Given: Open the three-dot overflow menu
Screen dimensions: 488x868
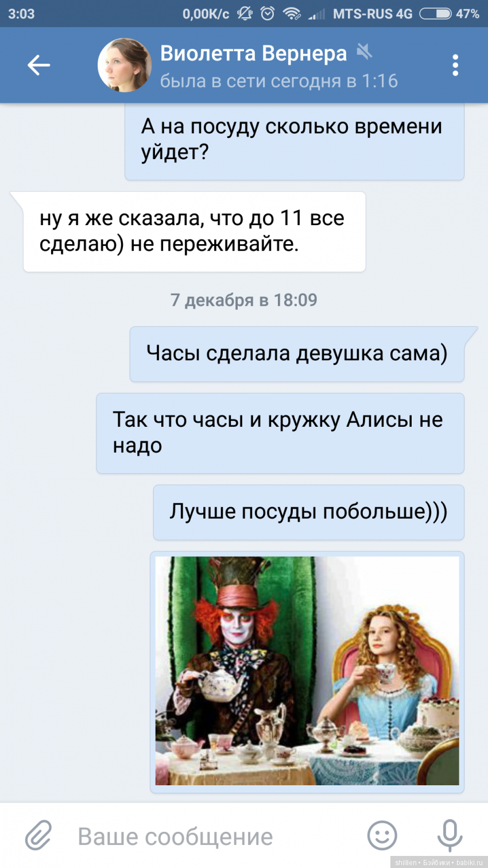Looking at the screenshot, I should [455, 65].
